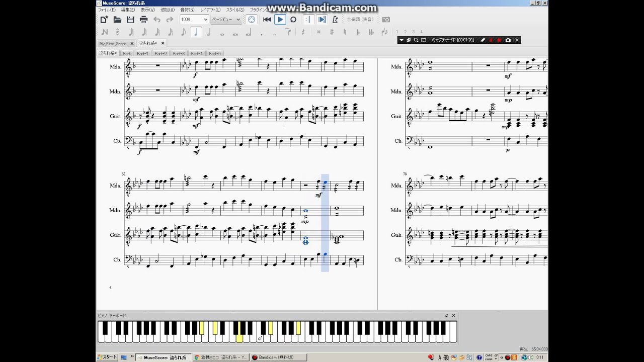
Task: Select voice 3
Action: point(413,32)
